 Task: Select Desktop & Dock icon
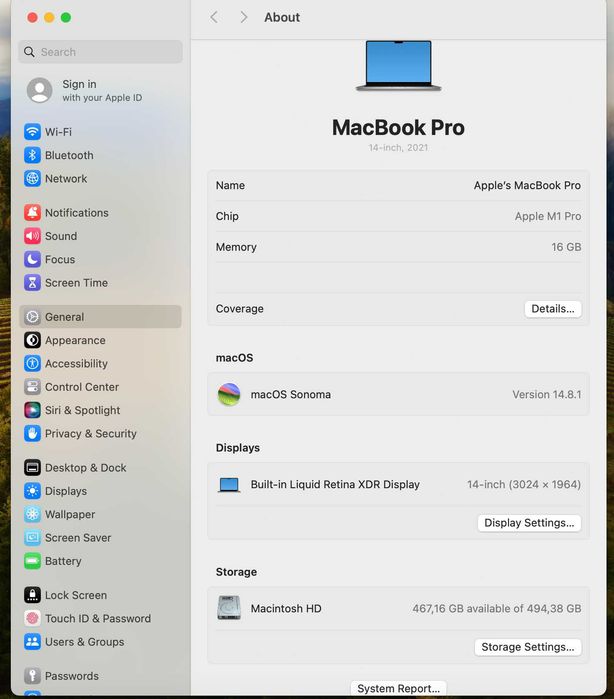(x=32, y=468)
